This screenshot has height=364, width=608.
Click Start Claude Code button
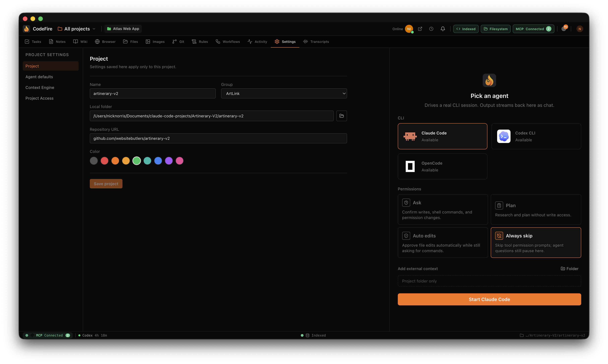pos(489,299)
